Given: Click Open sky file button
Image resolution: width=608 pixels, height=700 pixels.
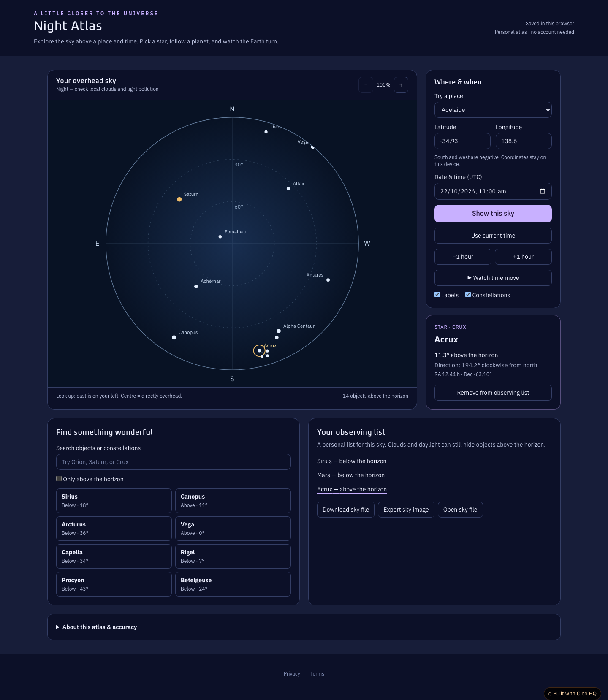Looking at the screenshot, I should [460, 510].
